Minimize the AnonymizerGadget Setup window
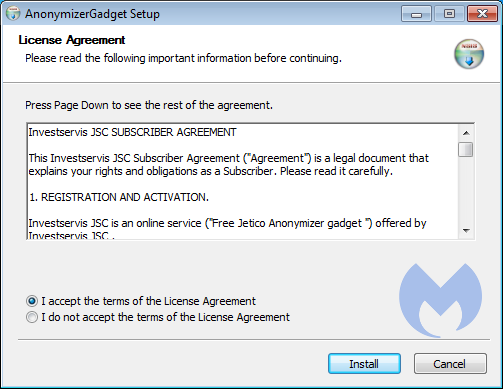Image resolution: width=503 pixels, height=389 pixels. (416, 14)
